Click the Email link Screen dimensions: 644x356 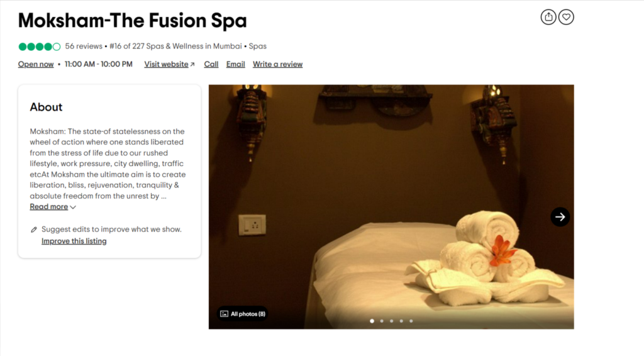[236, 64]
